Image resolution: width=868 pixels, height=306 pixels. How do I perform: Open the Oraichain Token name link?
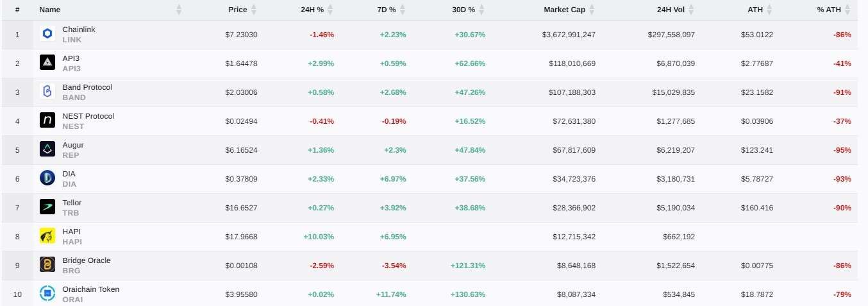tap(90, 289)
